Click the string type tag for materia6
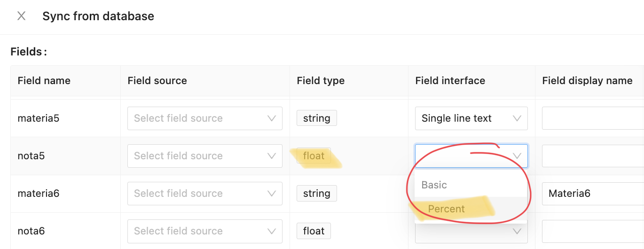The height and width of the screenshot is (249, 644). (316, 194)
